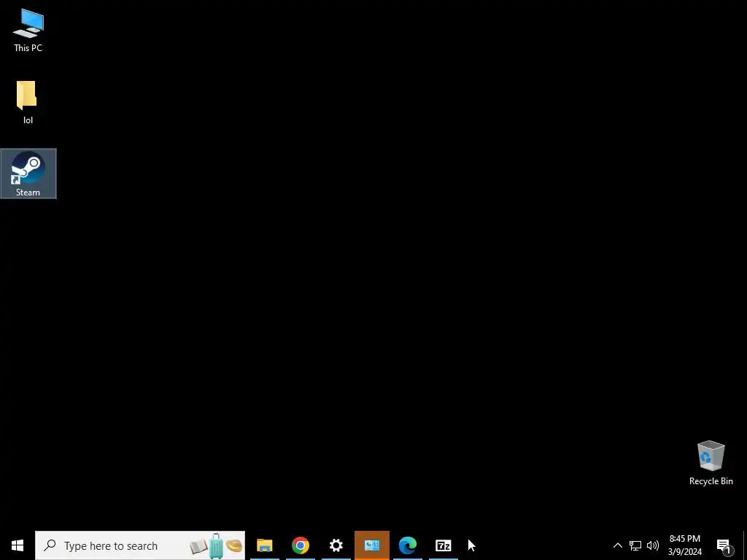This screenshot has width=747, height=560.
Task: Select the This PC desktop icon
Action: pos(28,30)
